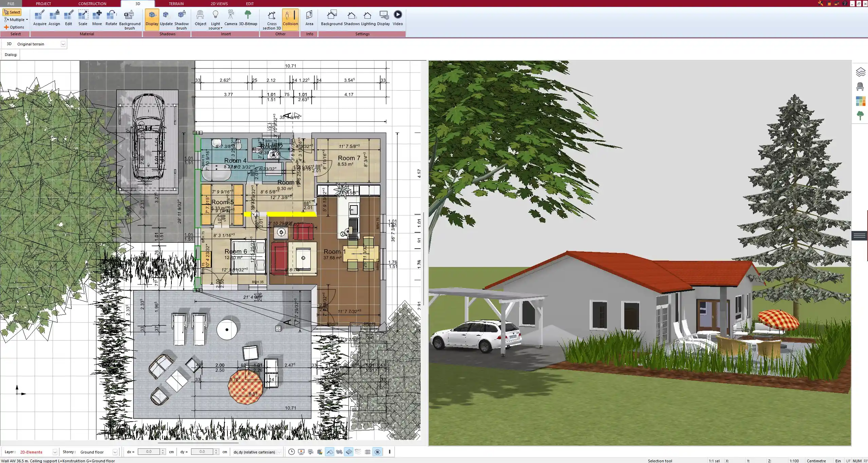Image resolution: width=868 pixels, height=463 pixels.
Task: Open the Background brush tool
Action: 130,20
